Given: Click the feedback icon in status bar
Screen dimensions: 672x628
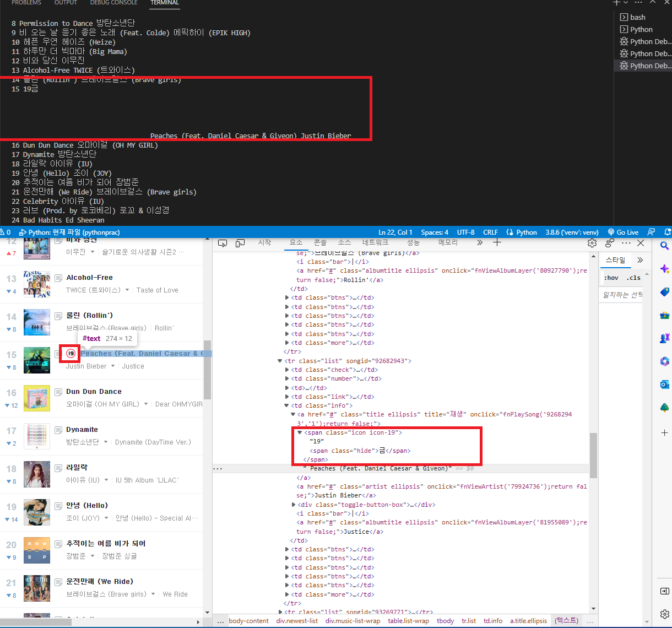Looking at the screenshot, I should click(x=651, y=232).
